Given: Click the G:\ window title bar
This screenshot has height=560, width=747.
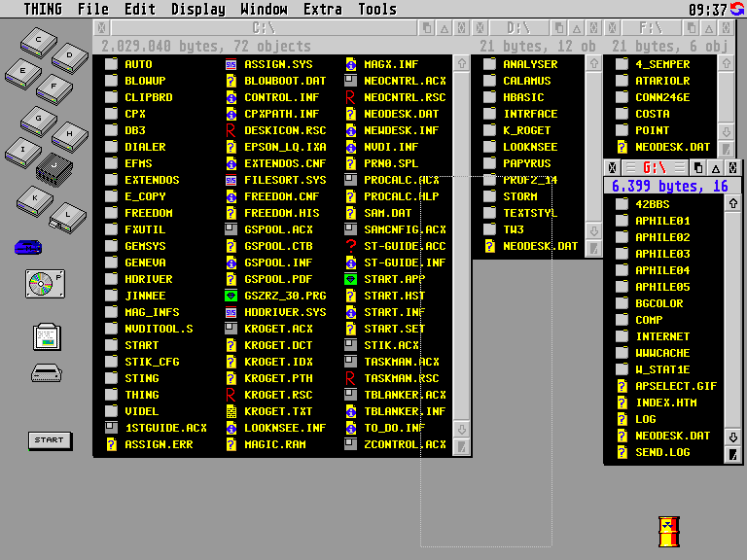Looking at the screenshot, I should [x=655, y=167].
